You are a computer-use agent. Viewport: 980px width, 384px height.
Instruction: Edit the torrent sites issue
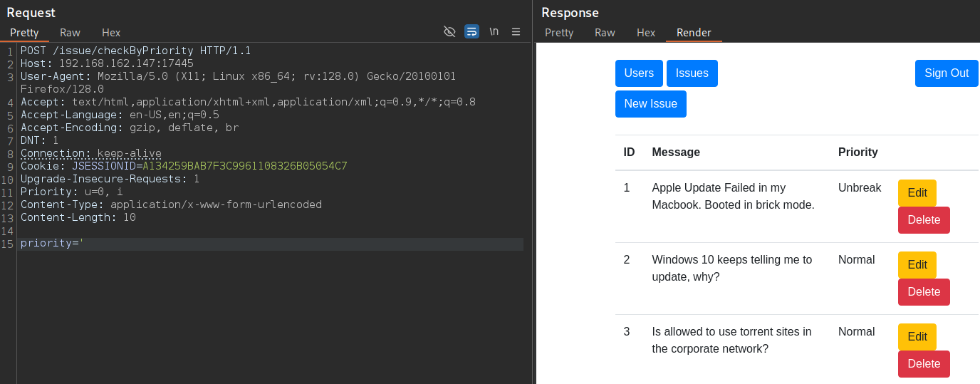pos(917,337)
